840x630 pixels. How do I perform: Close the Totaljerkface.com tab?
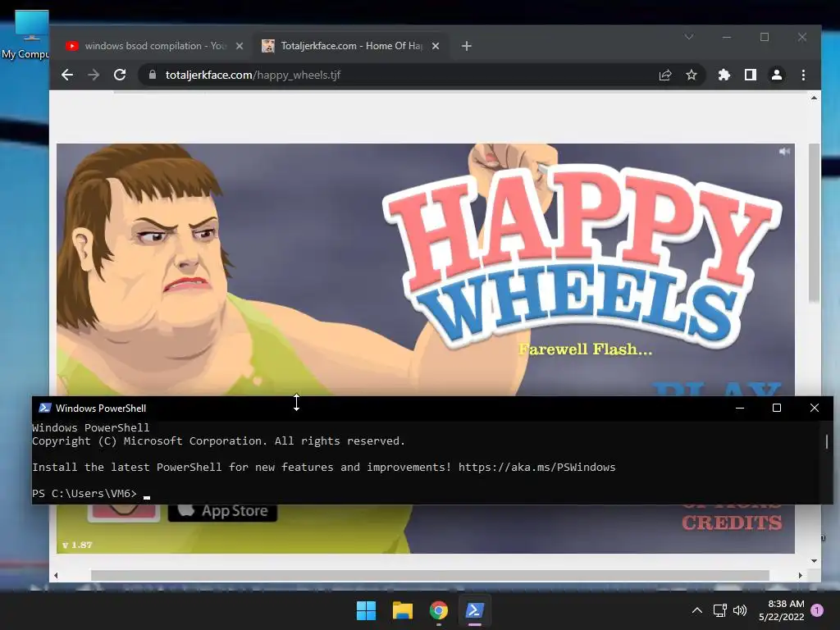tap(436, 46)
